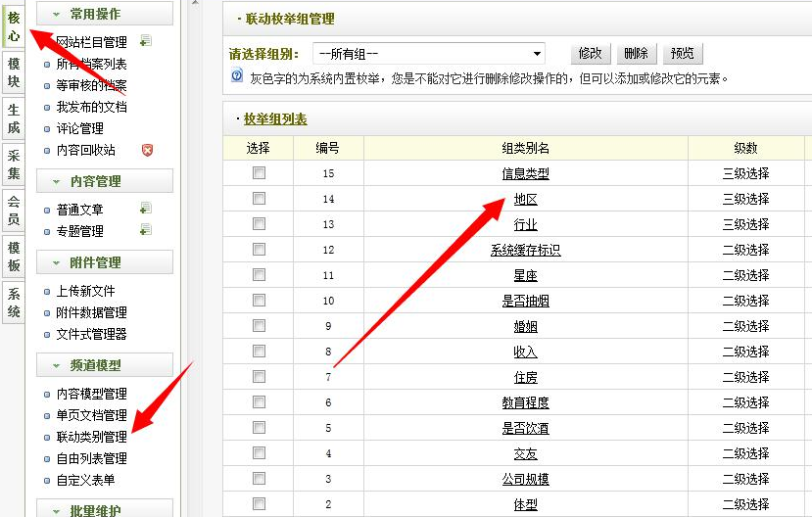
Task: Collapse the 常用操作 section
Action: click(x=104, y=14)
